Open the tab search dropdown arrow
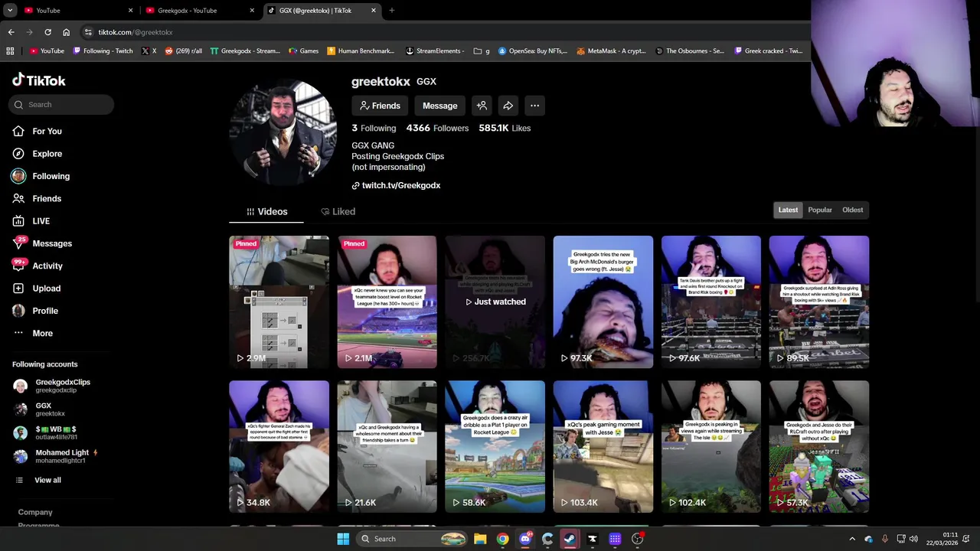Viewport: 980px width, 551px height. (x=10, y=11)
